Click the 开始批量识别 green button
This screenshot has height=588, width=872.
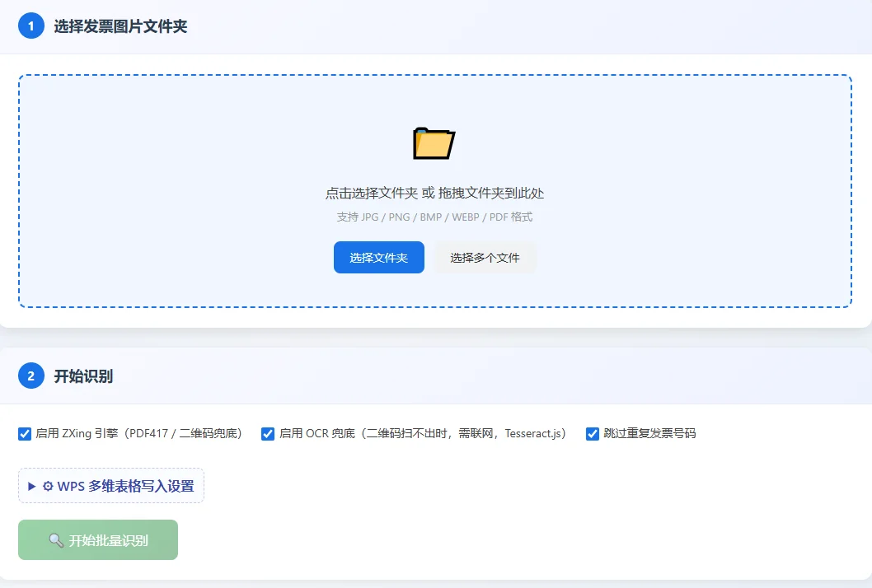98,539
